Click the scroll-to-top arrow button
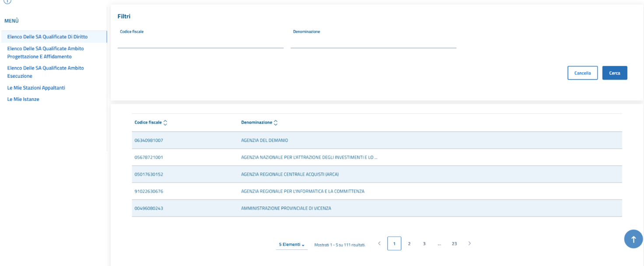Viewport: 644px width, 266px height. (x=633, y=239)
